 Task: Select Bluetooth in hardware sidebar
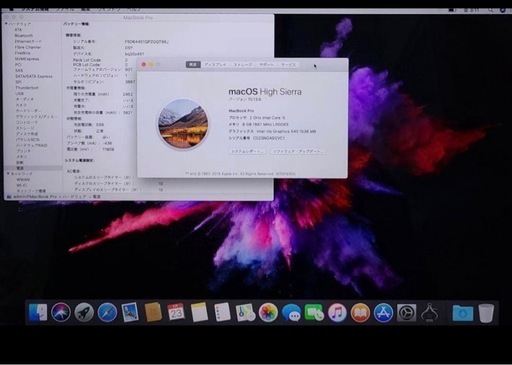coord(24,35)
